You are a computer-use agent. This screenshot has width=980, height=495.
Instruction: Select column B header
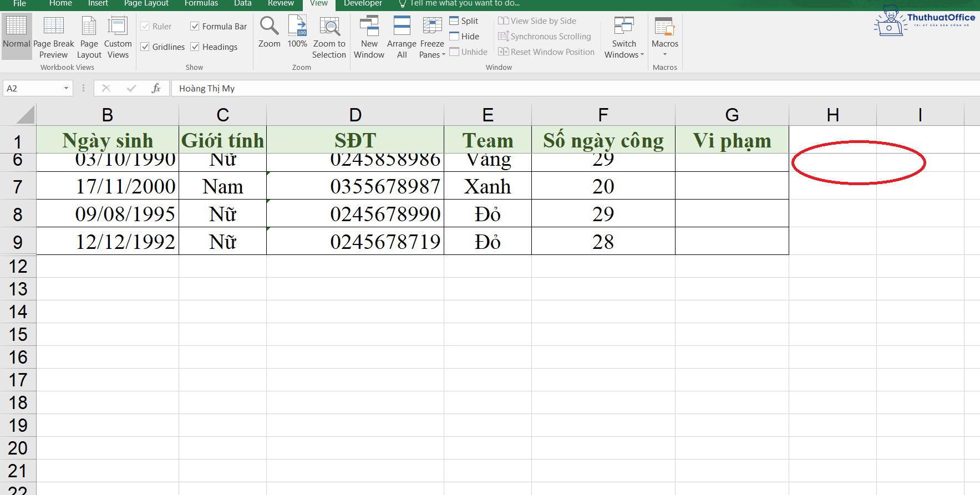coord(108,115)
